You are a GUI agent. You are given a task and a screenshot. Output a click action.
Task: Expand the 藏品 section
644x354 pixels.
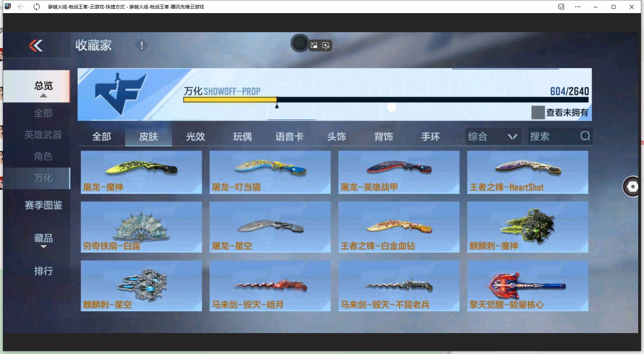(x=43, y=240)
